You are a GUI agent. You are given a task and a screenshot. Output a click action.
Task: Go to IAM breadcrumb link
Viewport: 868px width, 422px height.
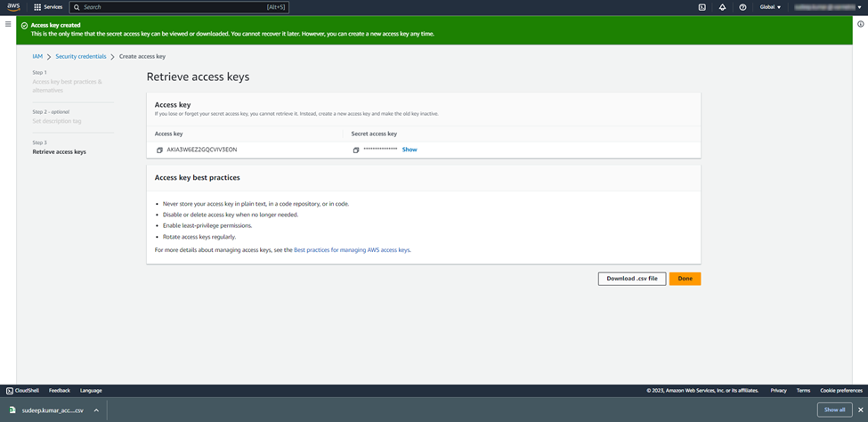(37, 56)
